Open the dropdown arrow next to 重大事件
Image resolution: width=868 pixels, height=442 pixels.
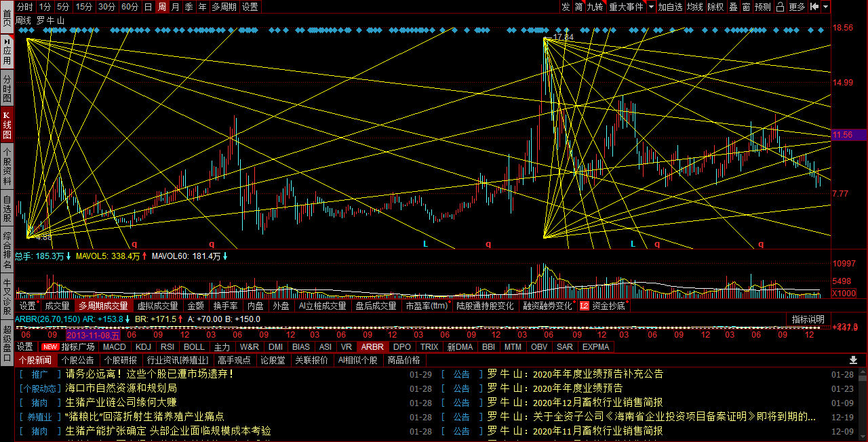click(652, 7)
